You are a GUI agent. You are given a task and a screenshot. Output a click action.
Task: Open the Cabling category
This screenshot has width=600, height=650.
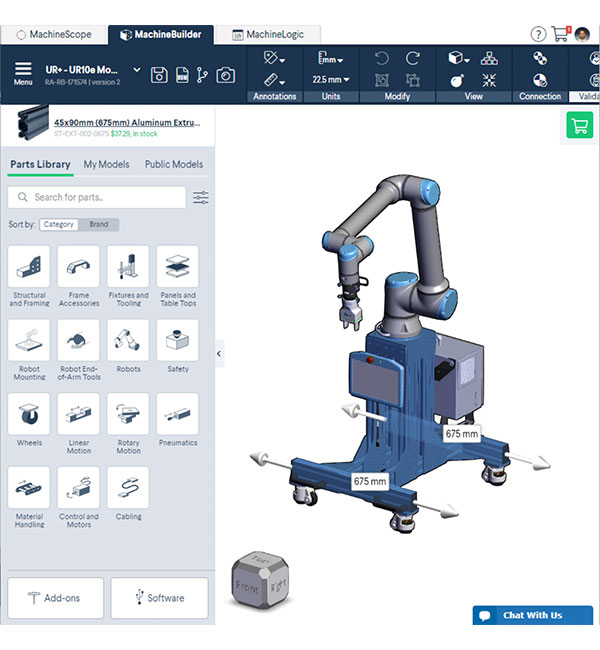click(128, 494)
